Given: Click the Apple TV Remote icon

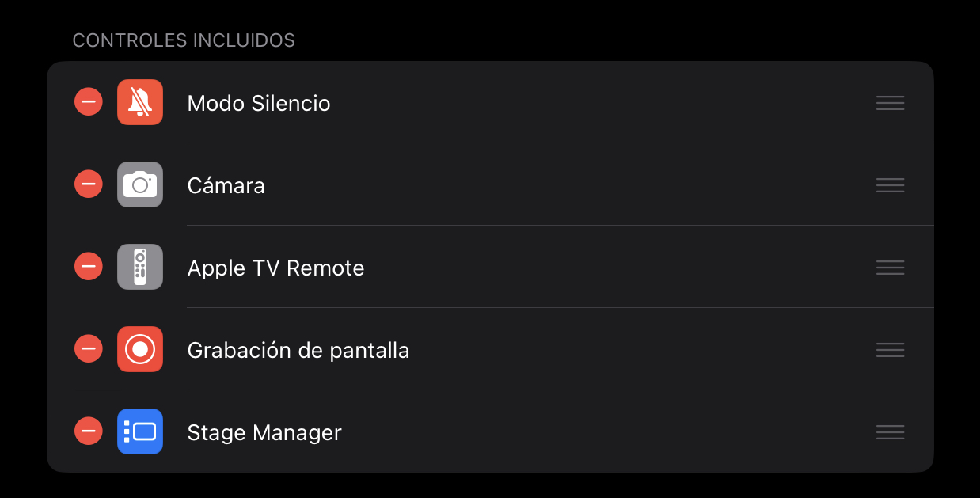Looking at the screenshot, I should [140, 267].
